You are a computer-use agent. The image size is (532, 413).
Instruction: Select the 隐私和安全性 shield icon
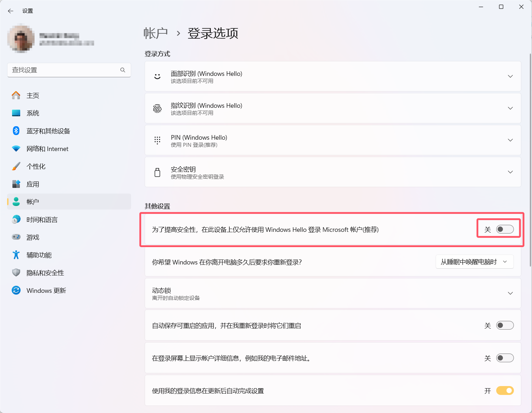tap(16, 273)
